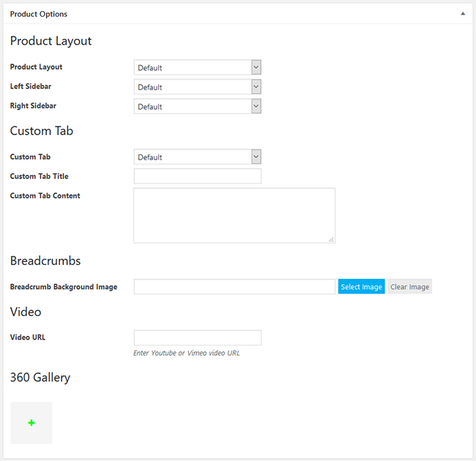The image size is (476, 461).
Task: Focus the Breadcrumb Background Image input field
Action: click(x=234, y=287)
